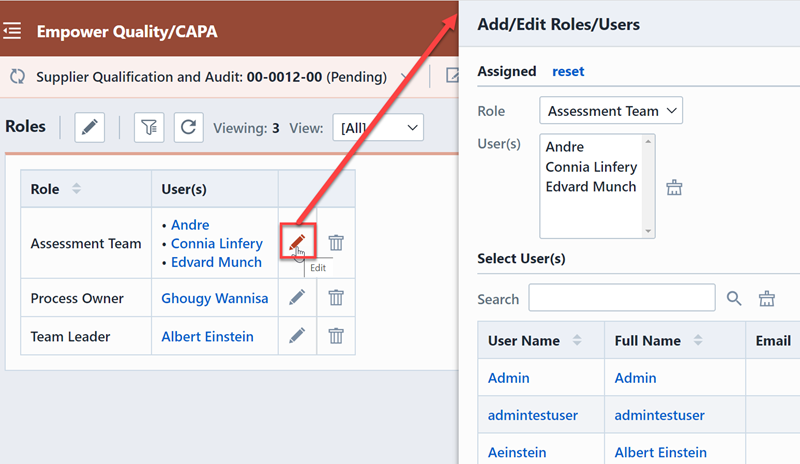
Task: Delete the Process Owner role row
Action: (x=336, y=297)
